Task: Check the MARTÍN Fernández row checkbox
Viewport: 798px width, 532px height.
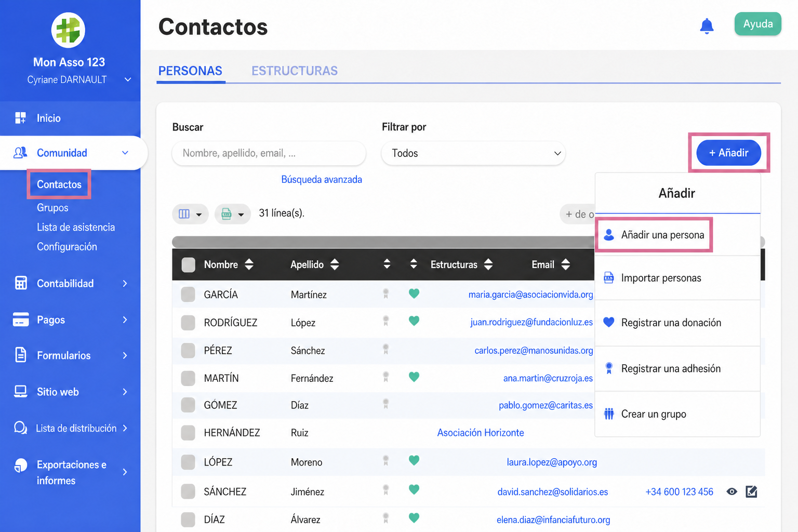Action: click(188, 378)
